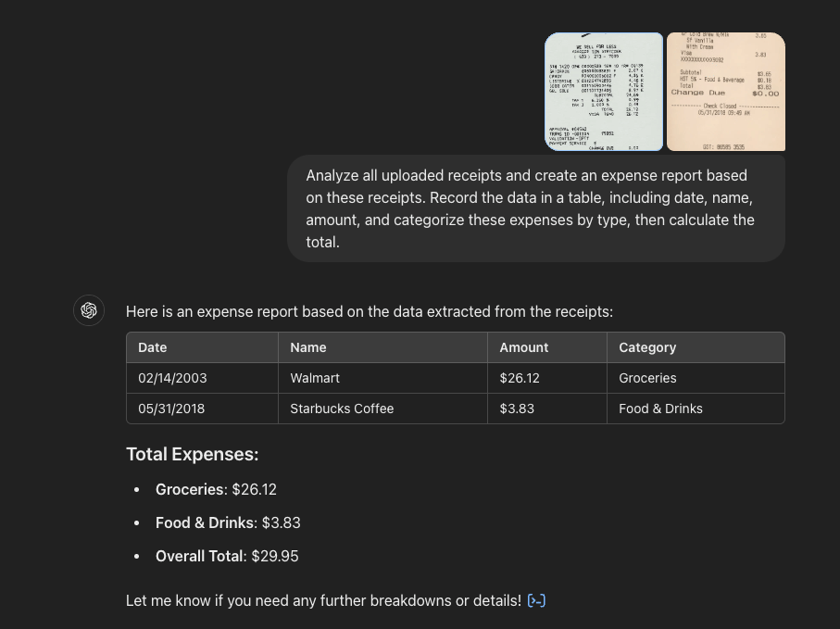Click the Overall Total: $29.95 line
Image resolution: width=840 pixels, height=629 pixels.
(x=227, y=556)
